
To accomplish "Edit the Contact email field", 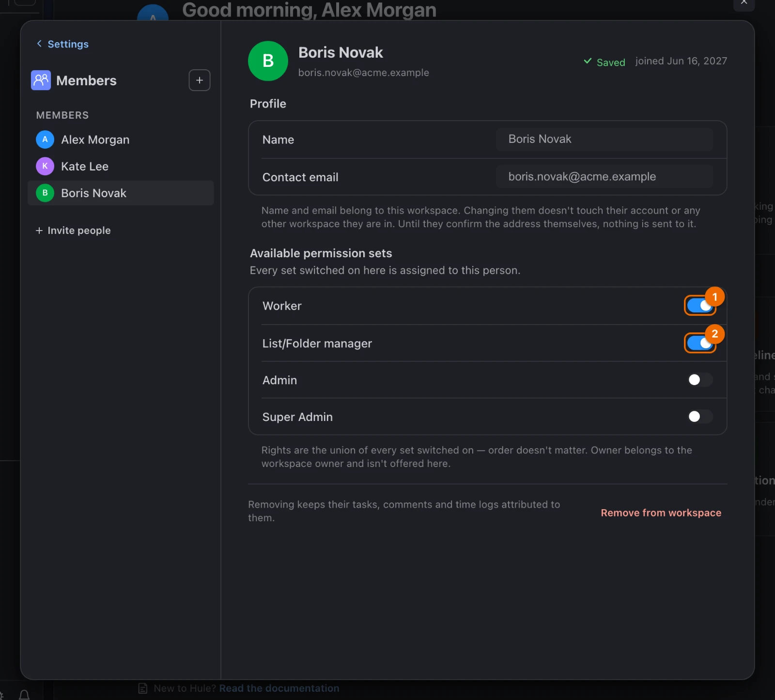I will (604, 176).
